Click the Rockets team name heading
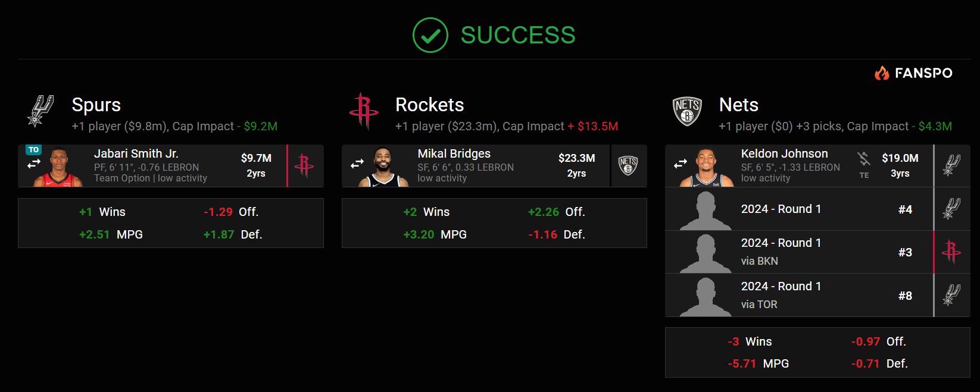Viewport: 980px width, 392px height. (x=429, y=105)
